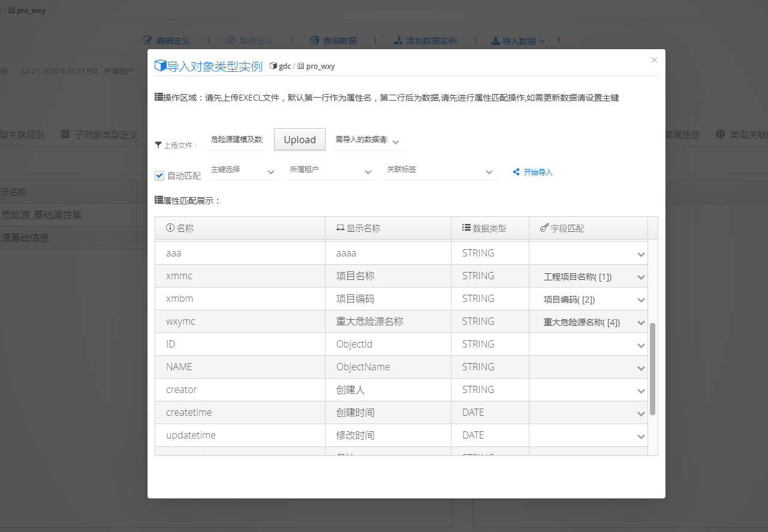Screen dimensions: 768x532
Task: Open the 主键选择 dropdown
Action: pyautogui.click(x=243, y=171)
